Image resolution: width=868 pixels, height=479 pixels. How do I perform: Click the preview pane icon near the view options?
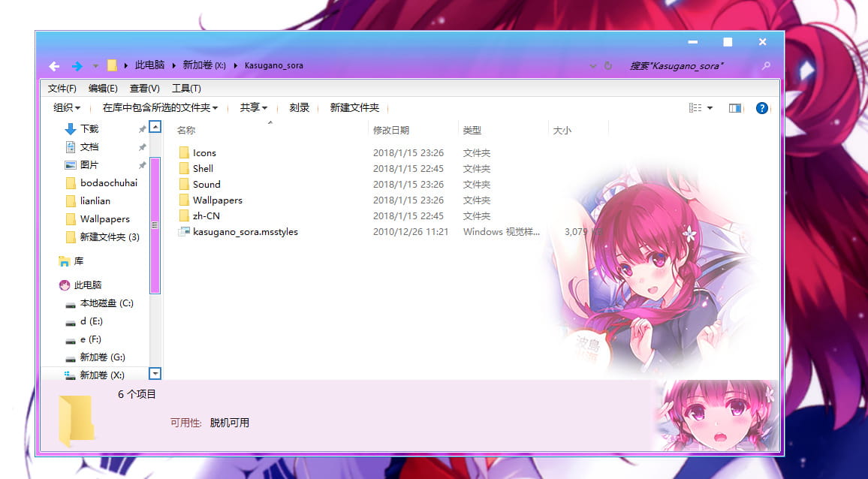pyautogui.click(x=734, y=107)
